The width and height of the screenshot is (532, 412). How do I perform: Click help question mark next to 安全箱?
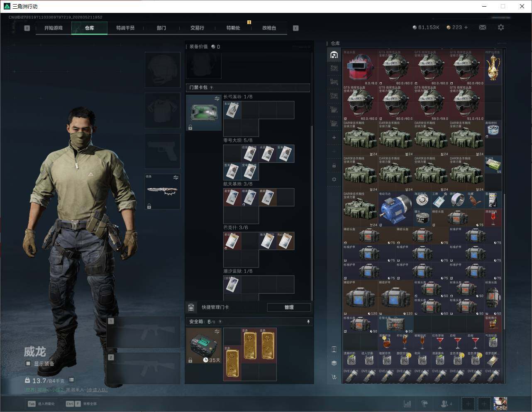click(x=220, y=322)
